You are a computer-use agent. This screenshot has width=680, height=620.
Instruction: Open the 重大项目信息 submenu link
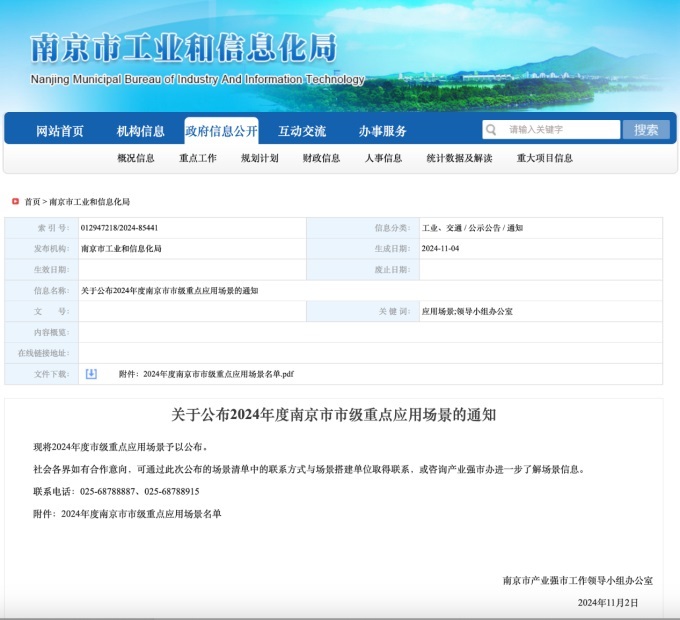(545, 158)
